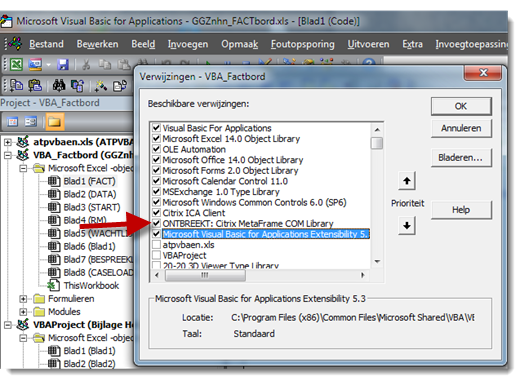Open the Invoegen menu
The width and height of the screenshot is (520, 381).
pyautogui.click(x=188, y=44)
